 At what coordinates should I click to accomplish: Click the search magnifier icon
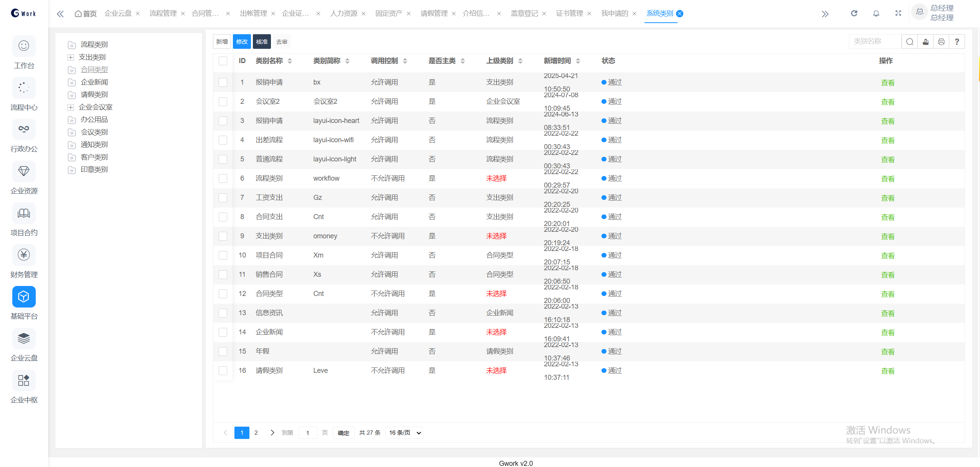(910, 42)
